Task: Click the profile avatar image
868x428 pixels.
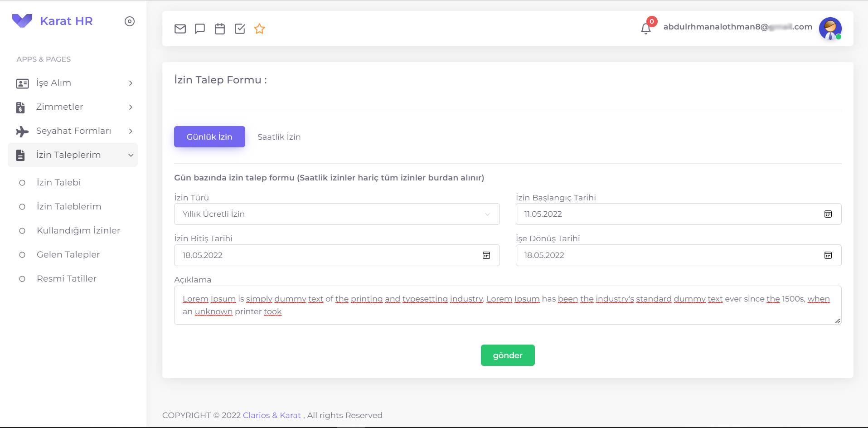Action: click(x=830, y=29)
